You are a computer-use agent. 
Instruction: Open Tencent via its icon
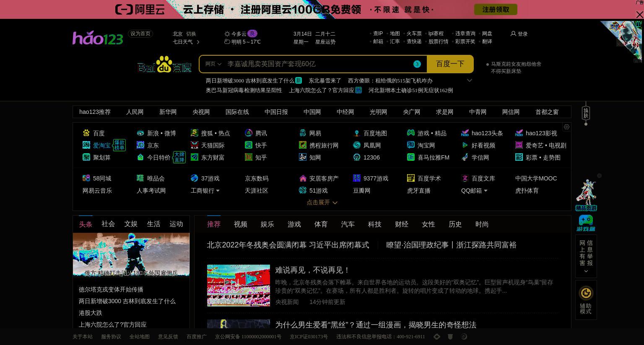click(x=249, y=133)
